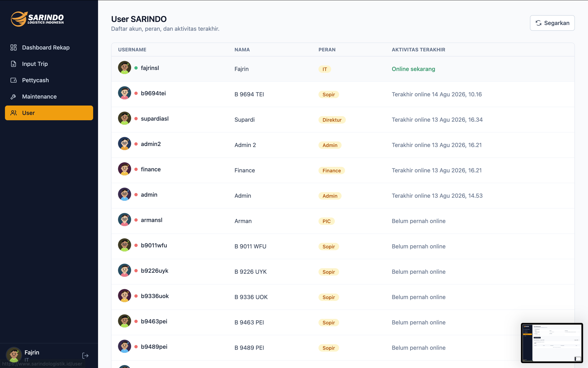The width and height of the screenshot is (588, 368).
Task: Open the floating screenshot preview thumbnail
Action: click(552, 343)
